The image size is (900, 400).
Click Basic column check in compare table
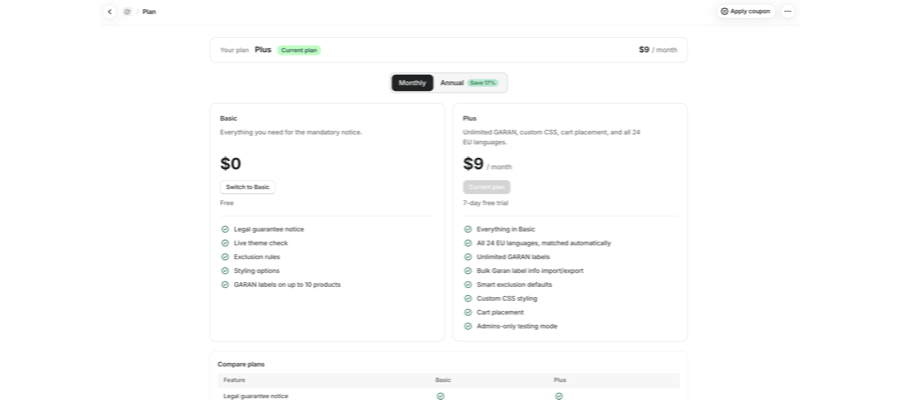click(440, 396)
